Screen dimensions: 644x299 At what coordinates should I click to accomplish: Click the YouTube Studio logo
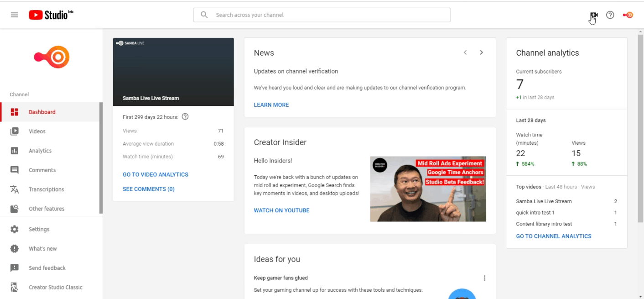(51, 15)
